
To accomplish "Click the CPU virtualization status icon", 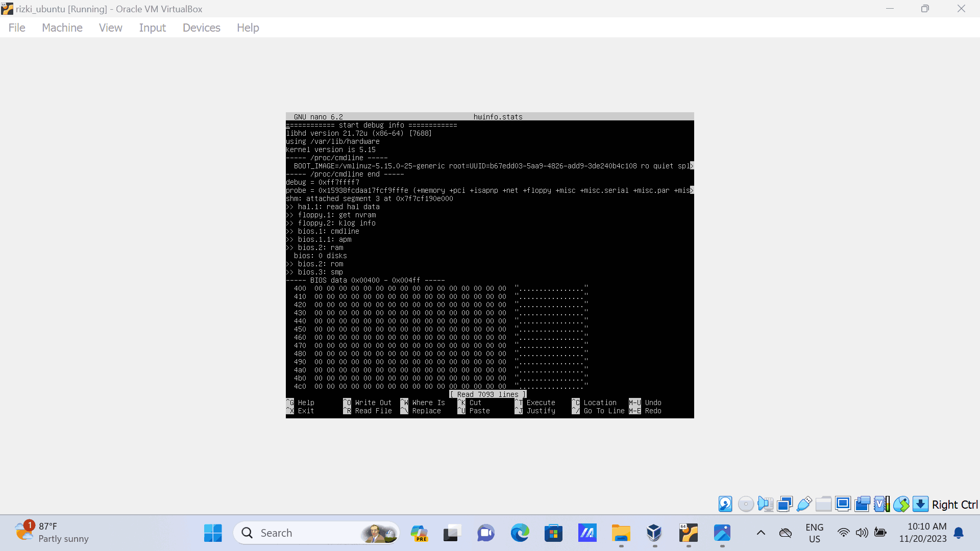I will tap(881, 504).
